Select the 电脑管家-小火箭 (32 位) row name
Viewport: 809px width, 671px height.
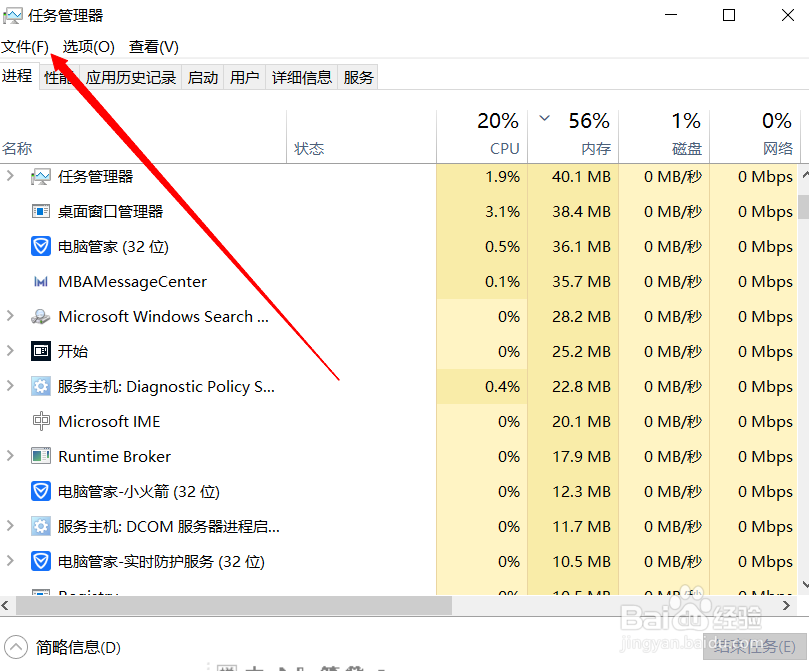click(139, 492)
